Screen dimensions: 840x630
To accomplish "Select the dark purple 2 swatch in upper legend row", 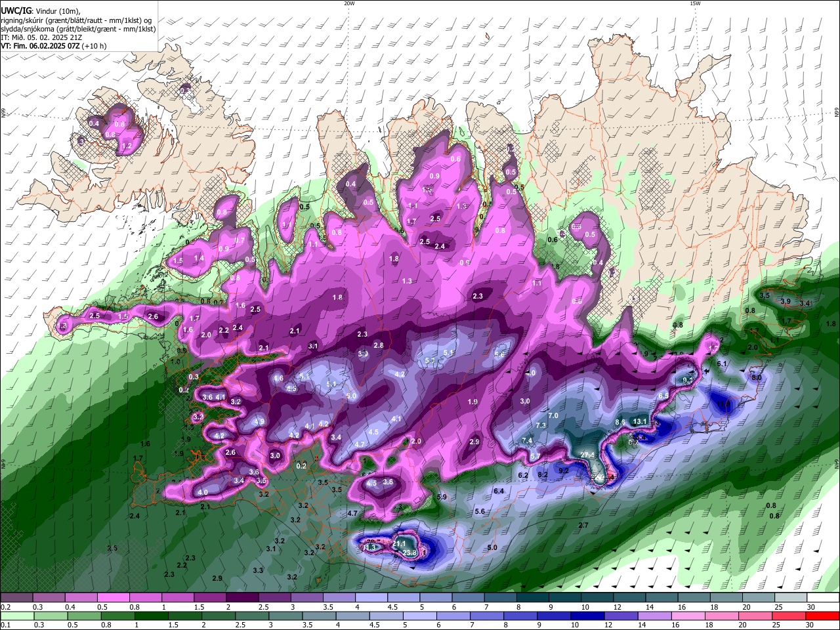I will point(242,597).
